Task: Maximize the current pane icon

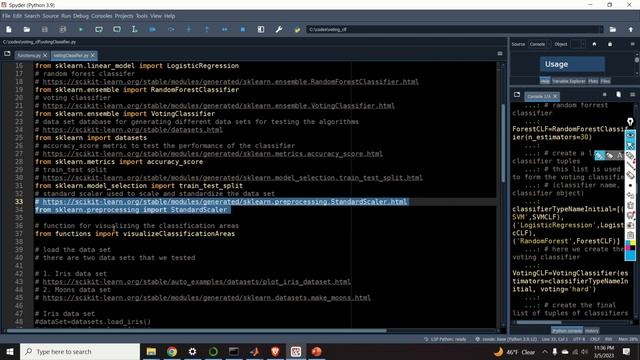Action: (261, 29)
